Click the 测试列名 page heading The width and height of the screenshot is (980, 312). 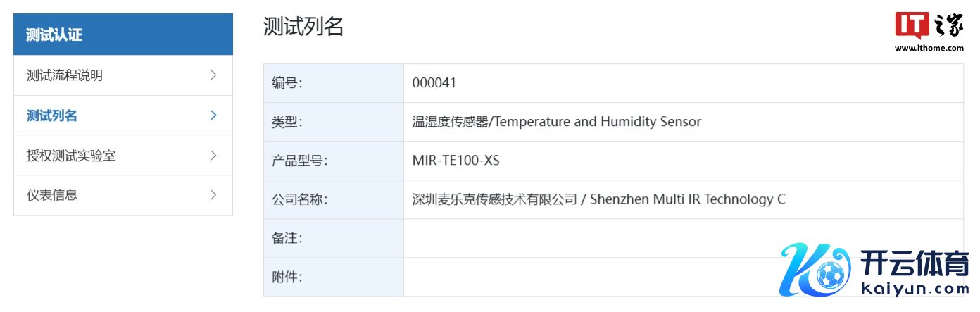[303, 27]
